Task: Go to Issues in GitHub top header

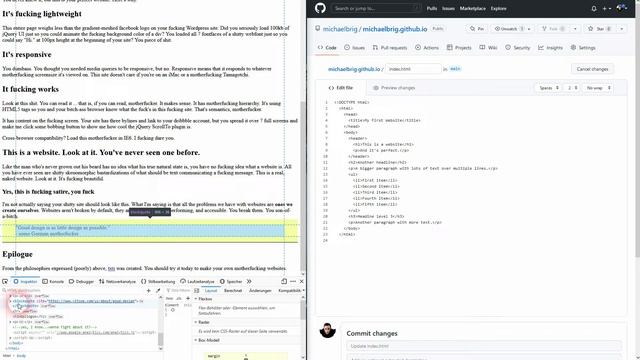Action: pos(448,9)
